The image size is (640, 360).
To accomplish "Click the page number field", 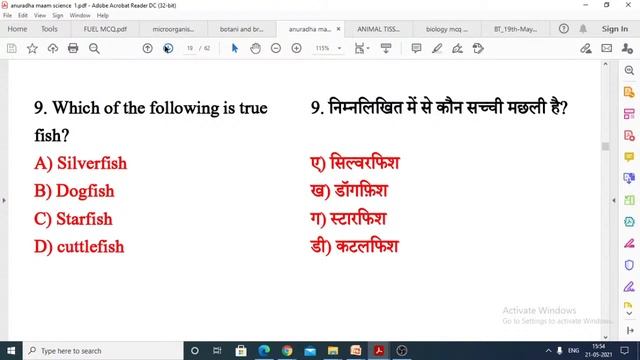I will pyautogui.click(x=190, y=49).
